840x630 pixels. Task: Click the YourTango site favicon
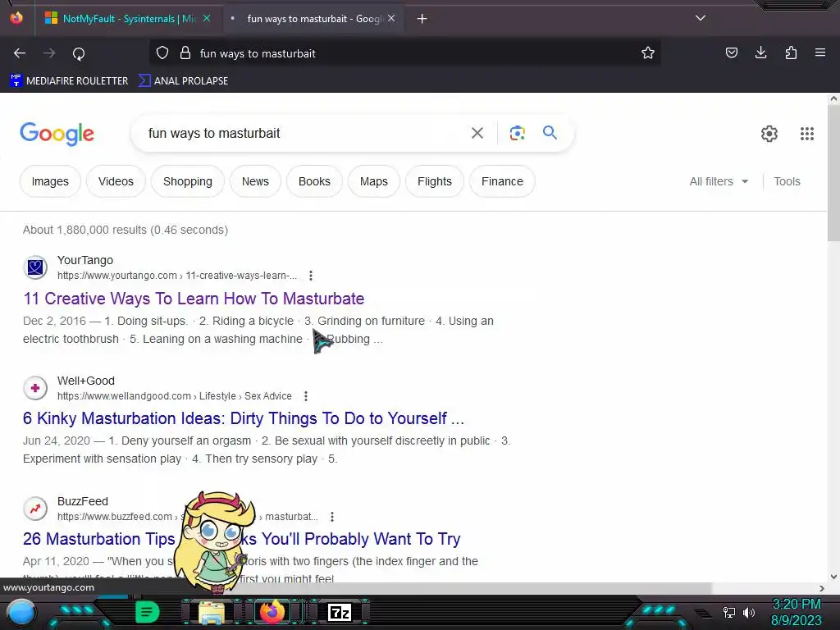[35, 267]
